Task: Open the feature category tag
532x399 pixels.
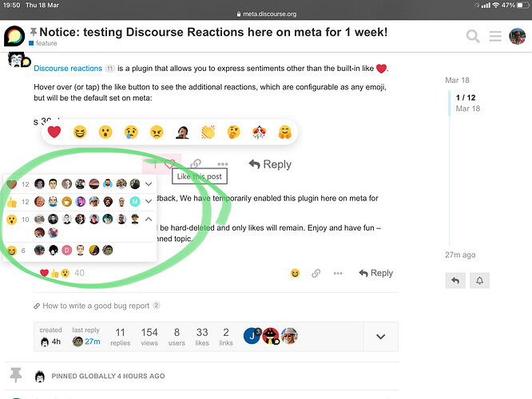Action: coord(43,43)
